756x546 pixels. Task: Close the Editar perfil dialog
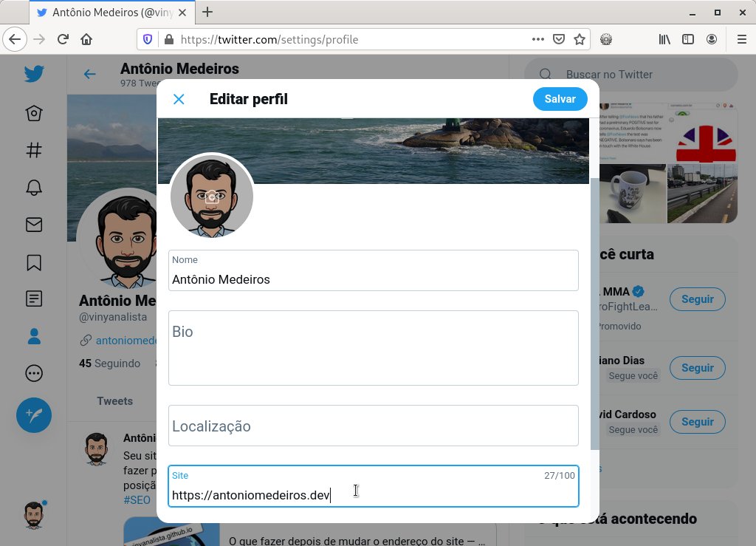(x=179, y=99)
